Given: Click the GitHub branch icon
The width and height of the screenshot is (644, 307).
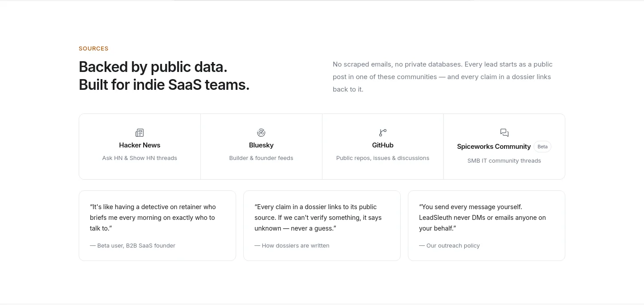Looking at the screenshot, I should [x=383, y=133].
